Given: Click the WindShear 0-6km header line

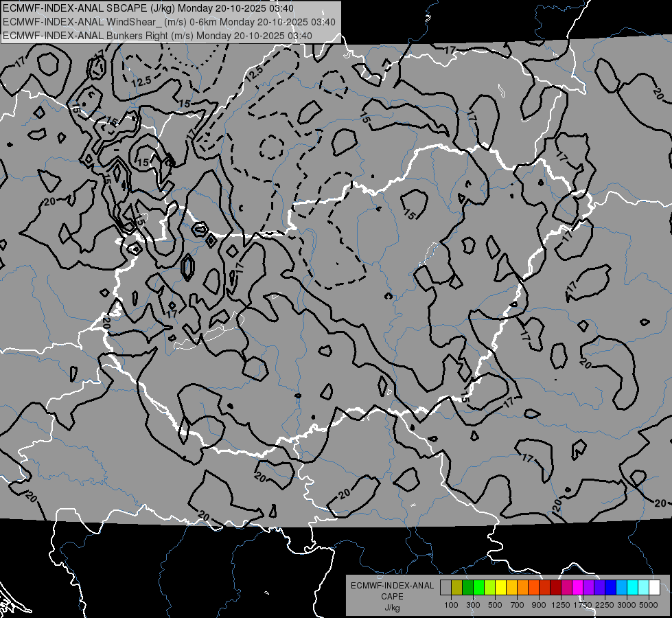Looking at the screenshot, I should [169, 22].
